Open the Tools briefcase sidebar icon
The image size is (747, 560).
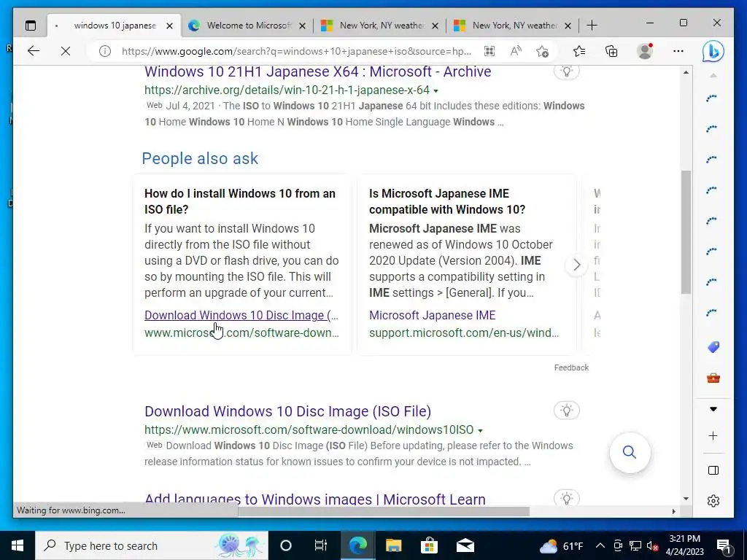713,378
